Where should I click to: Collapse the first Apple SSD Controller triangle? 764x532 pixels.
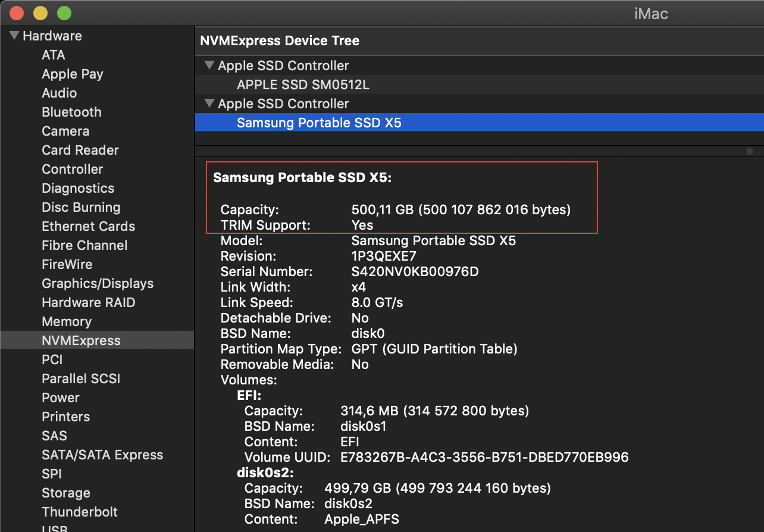click(209, 65)
